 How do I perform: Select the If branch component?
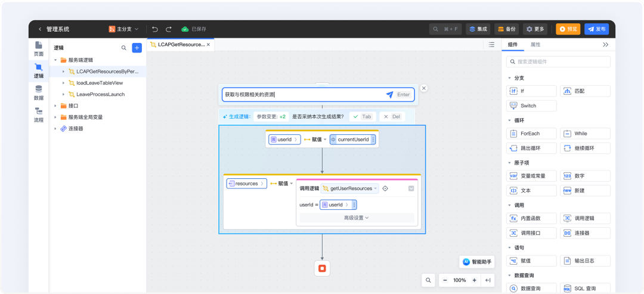(x=531, y=91)
